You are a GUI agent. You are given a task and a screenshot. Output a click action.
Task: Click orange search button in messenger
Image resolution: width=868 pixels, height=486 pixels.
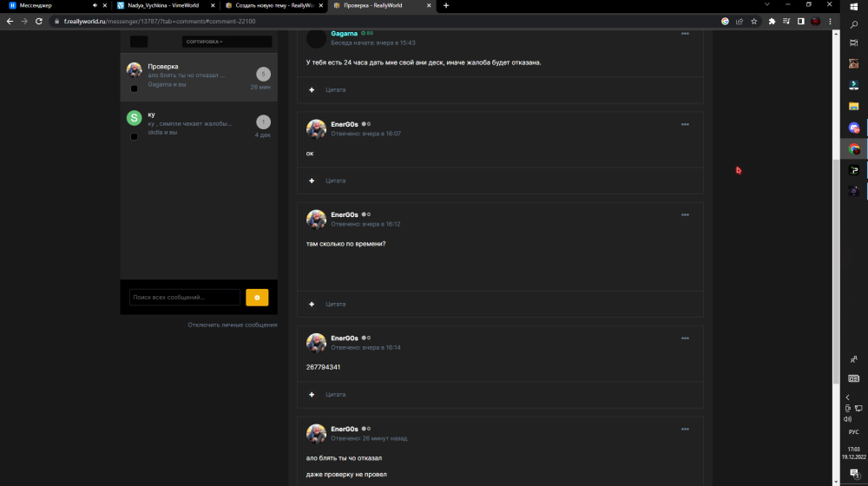257,298
